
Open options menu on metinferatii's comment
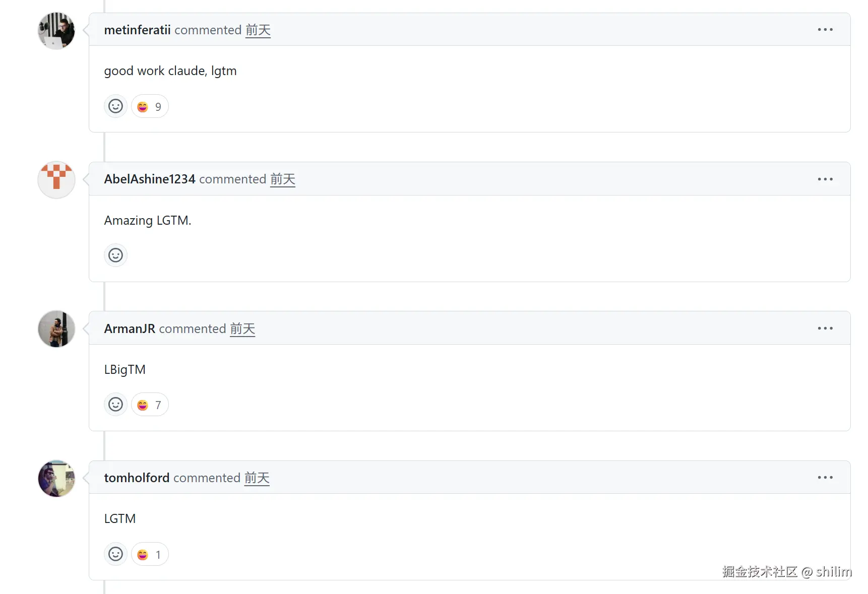tap(825, 30)
